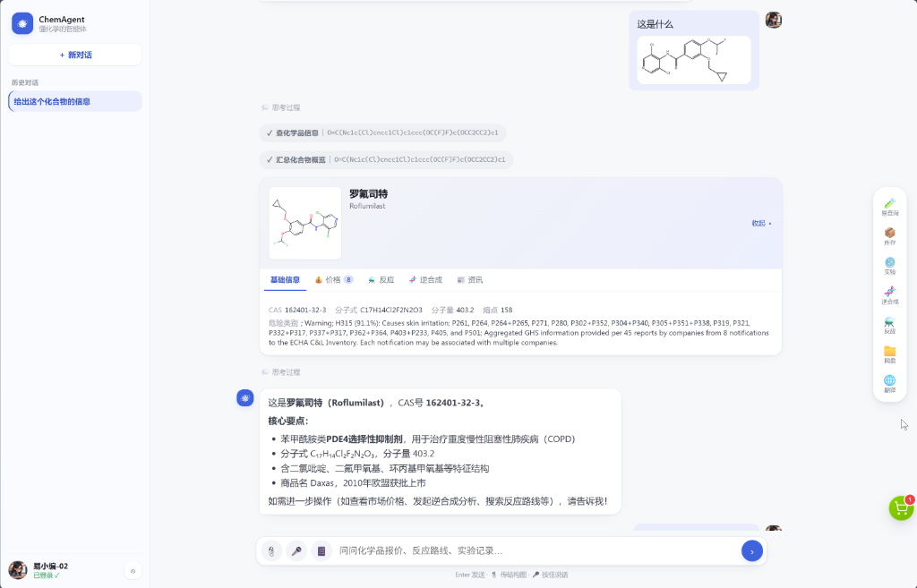Open the 实验 experiment icon
The width and height of the screenshot is (917, 588).
[x=889, y=266]
